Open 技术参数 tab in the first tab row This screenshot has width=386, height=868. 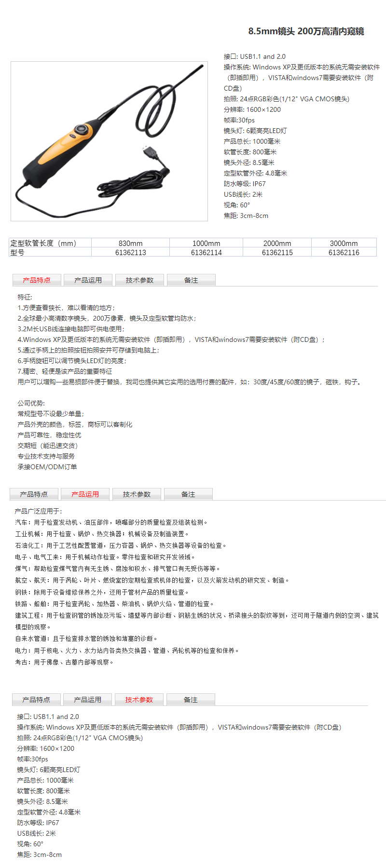point(139,280)
